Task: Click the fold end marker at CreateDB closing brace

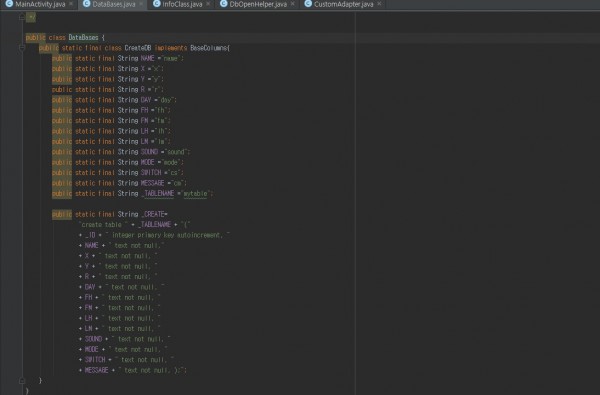Action: click(22, 380)
